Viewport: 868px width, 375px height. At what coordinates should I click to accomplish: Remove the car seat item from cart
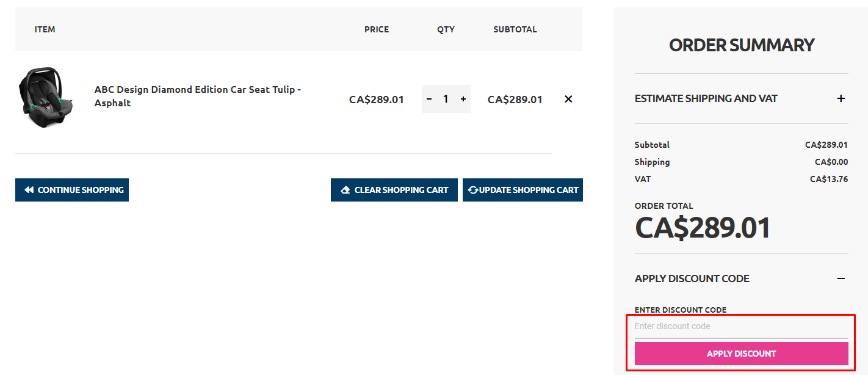coord(568,99)
